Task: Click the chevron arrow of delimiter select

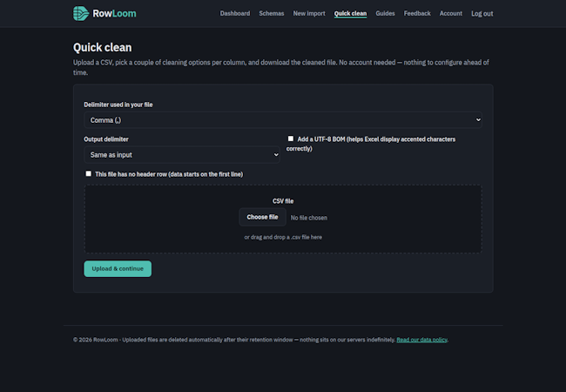Action: (x=478, y=120)
